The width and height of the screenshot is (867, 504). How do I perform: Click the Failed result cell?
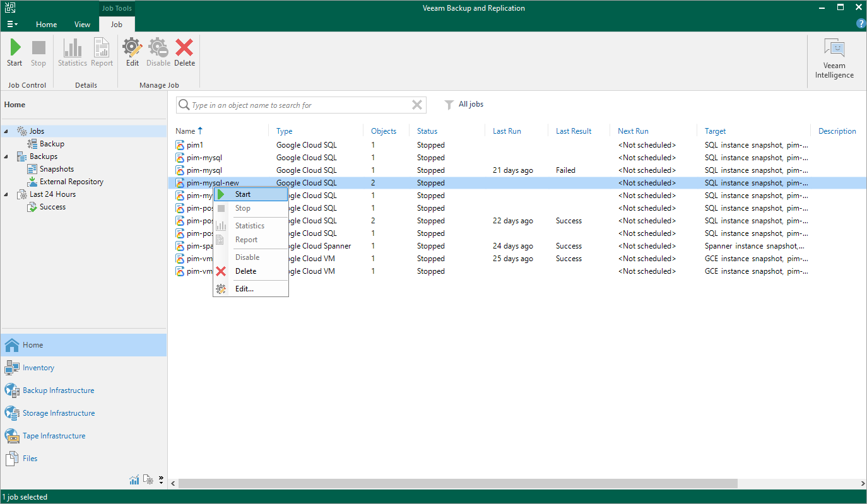(x=565, y=170)
